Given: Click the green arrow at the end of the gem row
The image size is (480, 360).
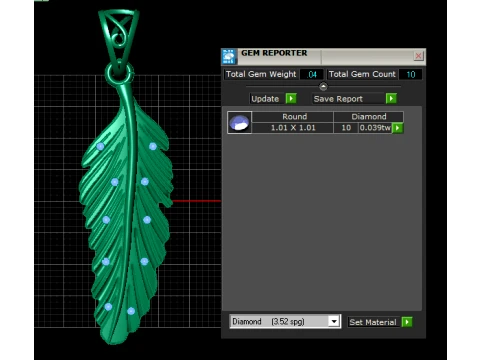Looking at the screenshot, I should click(398, 128).
